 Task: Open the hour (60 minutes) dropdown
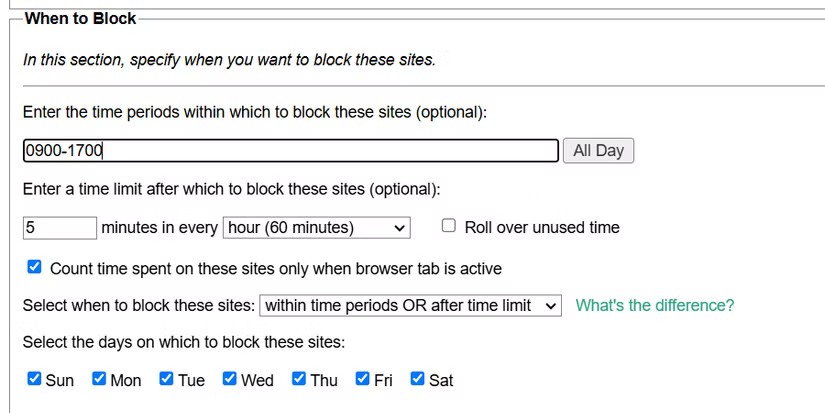coord(316,228)
